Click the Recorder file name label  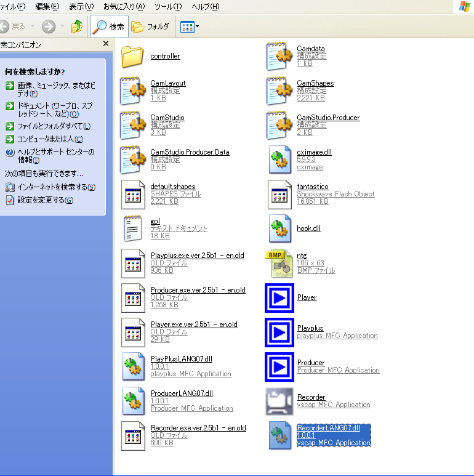[311, 397]
